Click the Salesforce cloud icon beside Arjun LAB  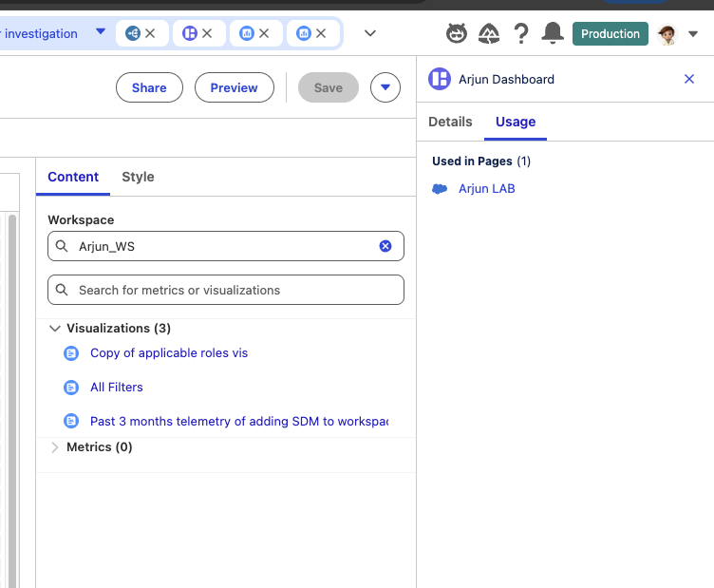(x=440, y=189)
